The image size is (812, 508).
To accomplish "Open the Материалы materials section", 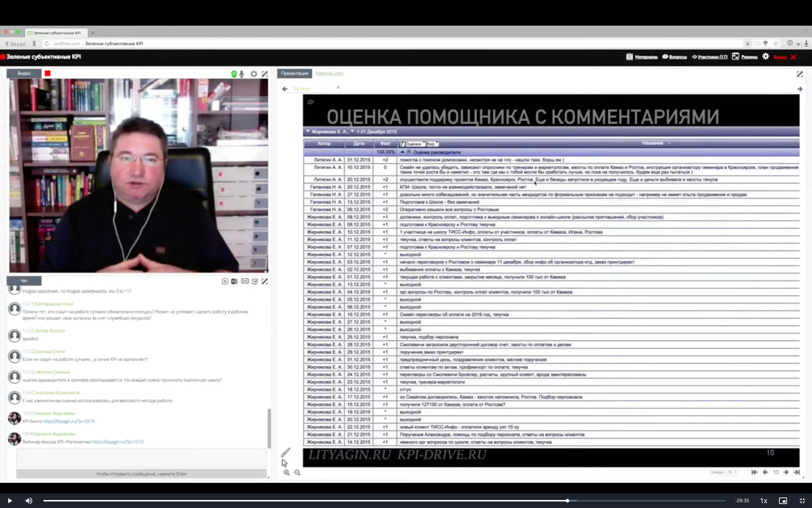I will pos(646,57).
